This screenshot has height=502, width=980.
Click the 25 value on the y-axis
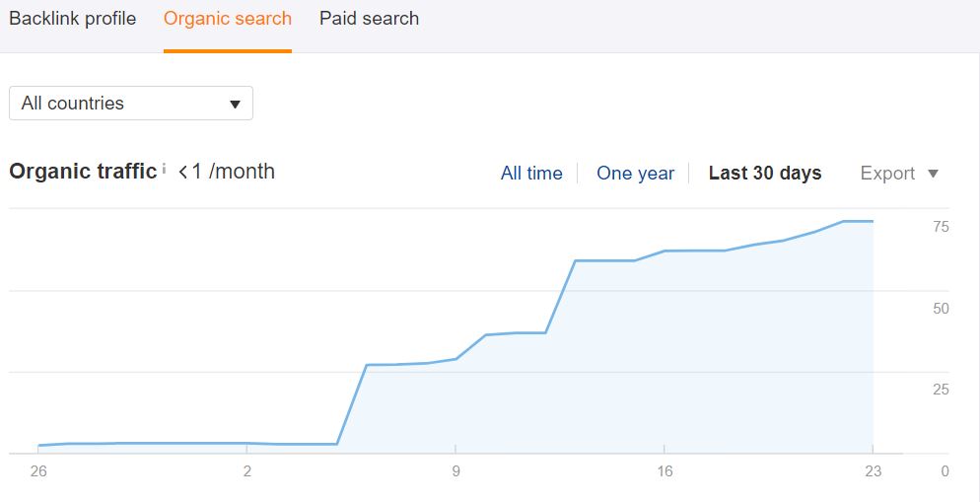(x=941, y=390)
